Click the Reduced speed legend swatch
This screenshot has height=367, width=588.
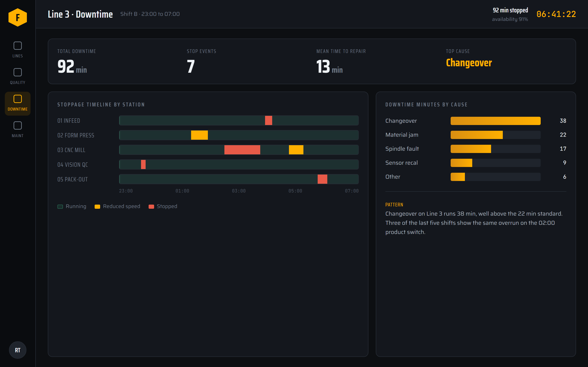pyautogui.click(x=97, y=207)
